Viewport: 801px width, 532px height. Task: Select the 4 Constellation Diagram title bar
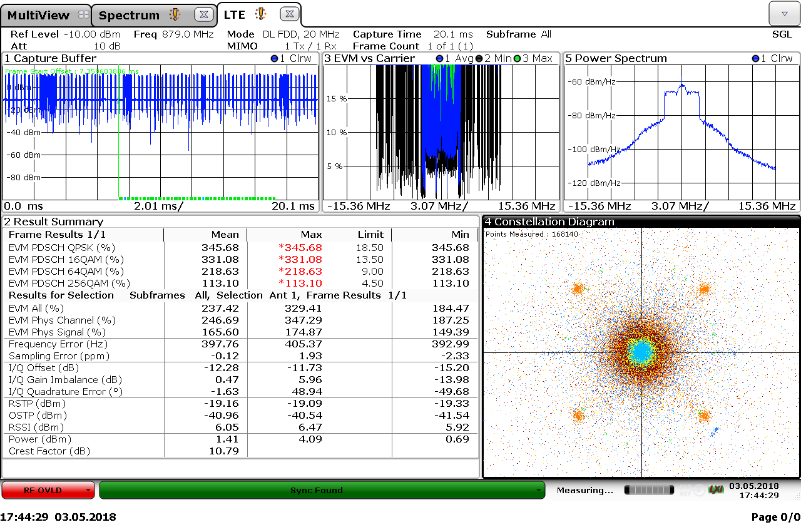point(641,222)
